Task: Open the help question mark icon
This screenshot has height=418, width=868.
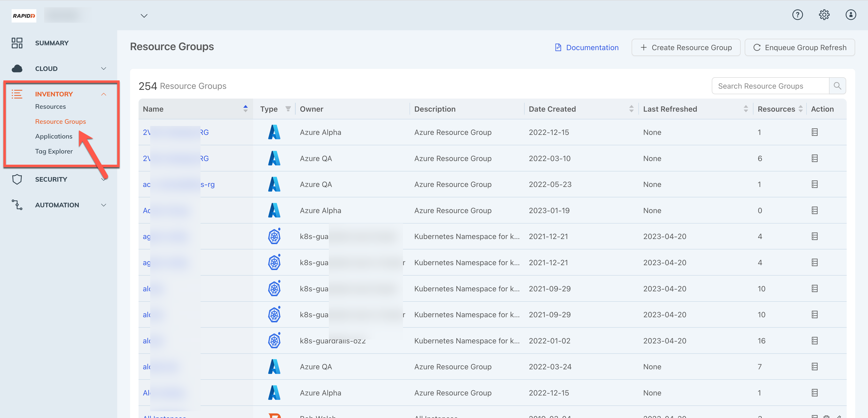Action: pyautogui.click(x=797, y=15)
